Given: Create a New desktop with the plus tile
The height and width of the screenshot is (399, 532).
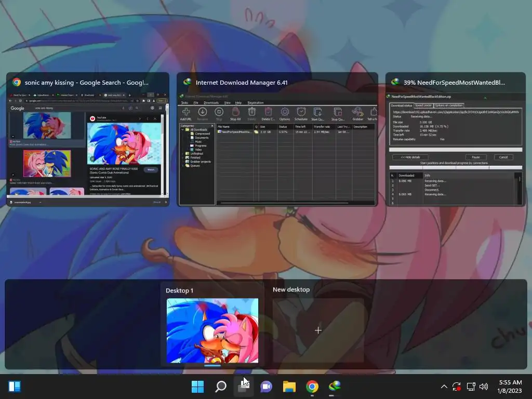Looking at the screenshot, I should [318, 330].
